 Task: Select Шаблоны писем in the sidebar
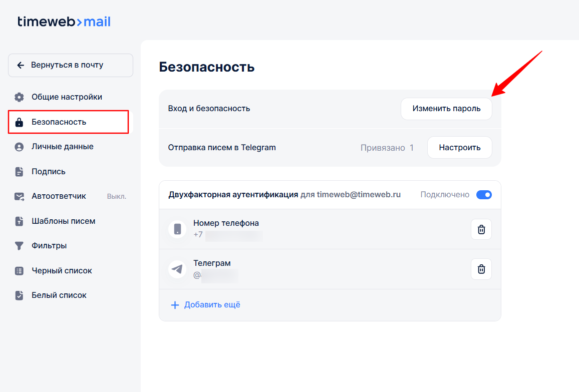[x=63, y=221]
